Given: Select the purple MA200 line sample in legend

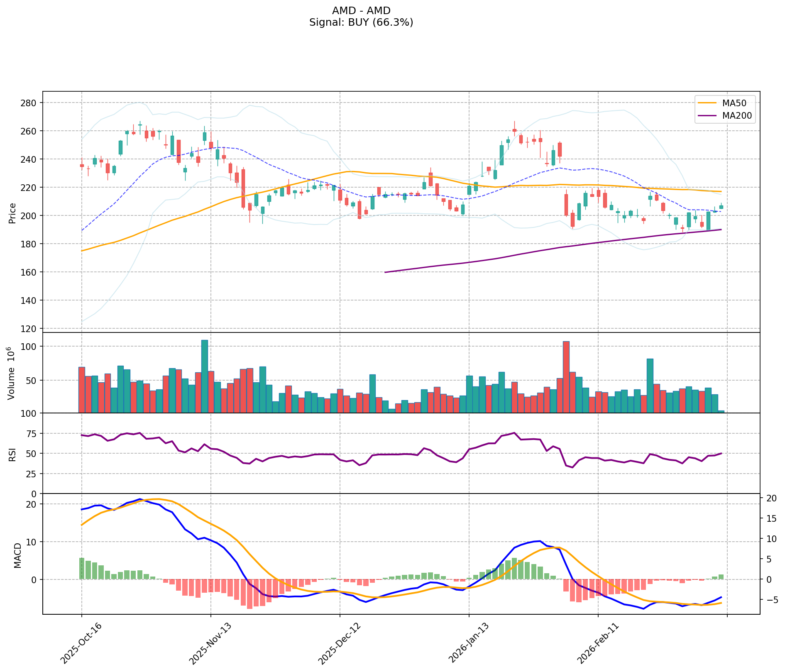Looking at the screenshot, I should 708,116.
